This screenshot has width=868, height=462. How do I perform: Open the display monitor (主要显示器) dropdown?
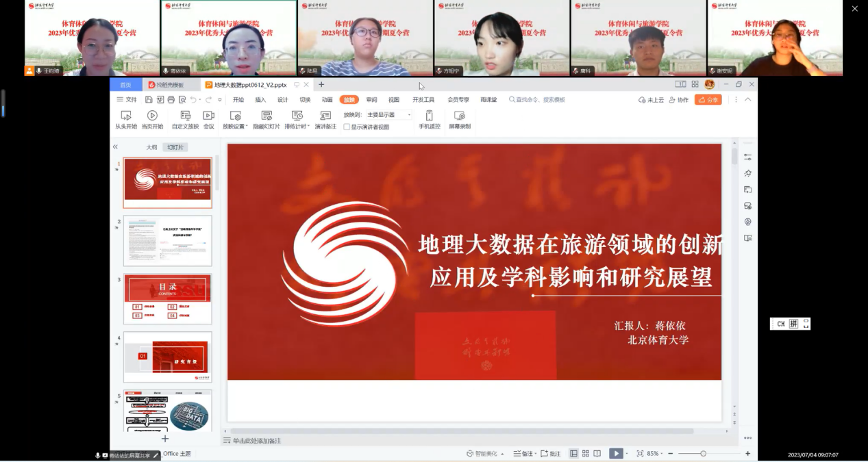[x=389, y=115]
